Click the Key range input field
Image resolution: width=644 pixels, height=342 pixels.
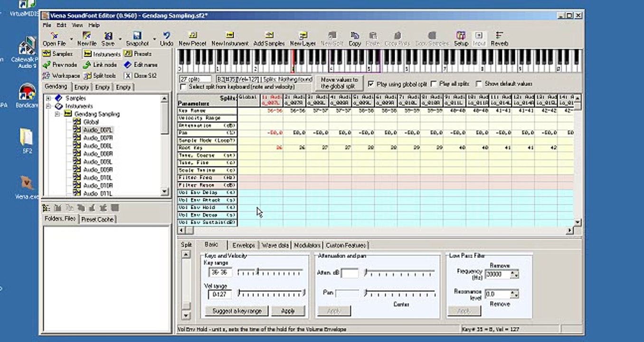click(x=220, y=272)
